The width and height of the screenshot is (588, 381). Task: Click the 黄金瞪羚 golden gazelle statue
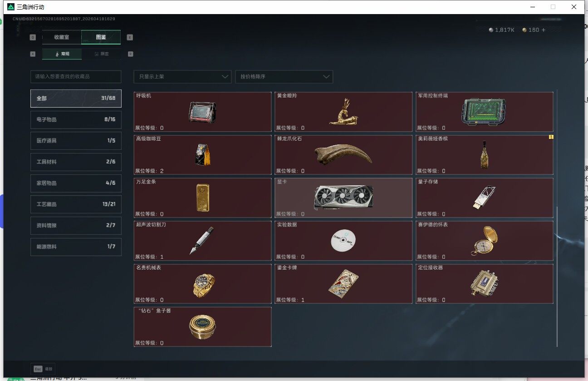(343, 111)
